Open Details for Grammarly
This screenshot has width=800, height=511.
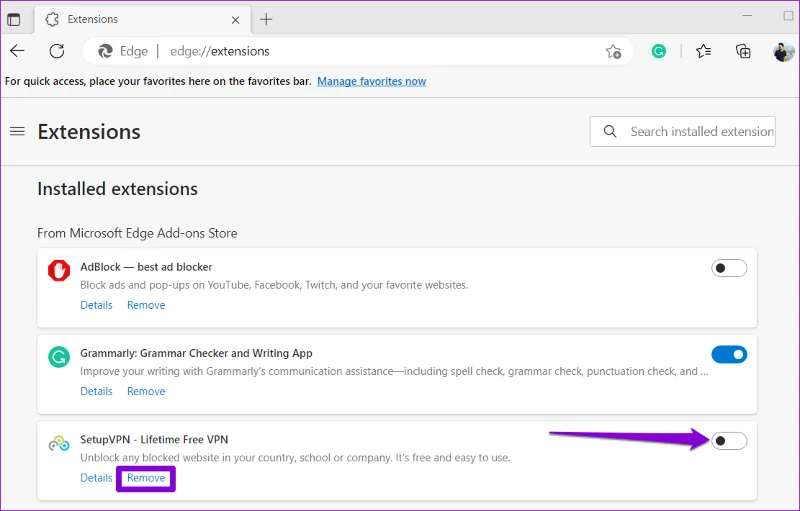[96, 391]
